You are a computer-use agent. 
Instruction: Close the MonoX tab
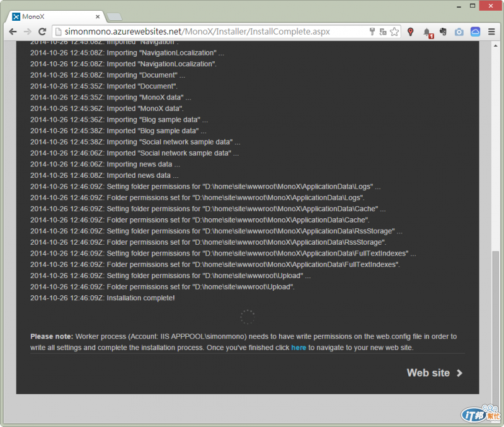tap(98, 17)
